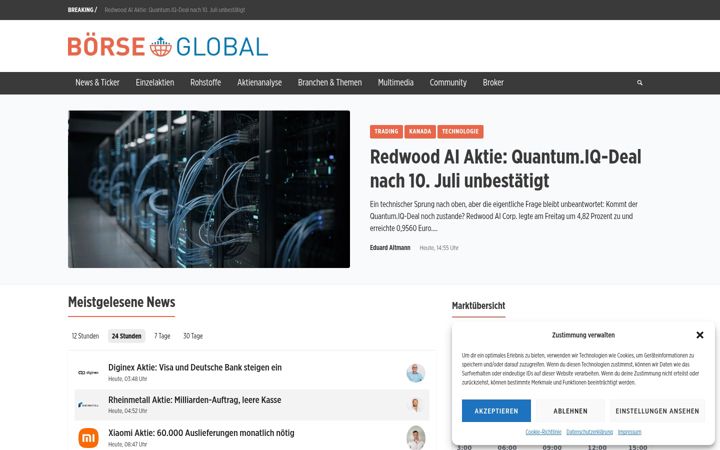Open the Impressum link
The height and width of the screenshot is (450, 720).
pyautogui.click(x=630, y=432)
